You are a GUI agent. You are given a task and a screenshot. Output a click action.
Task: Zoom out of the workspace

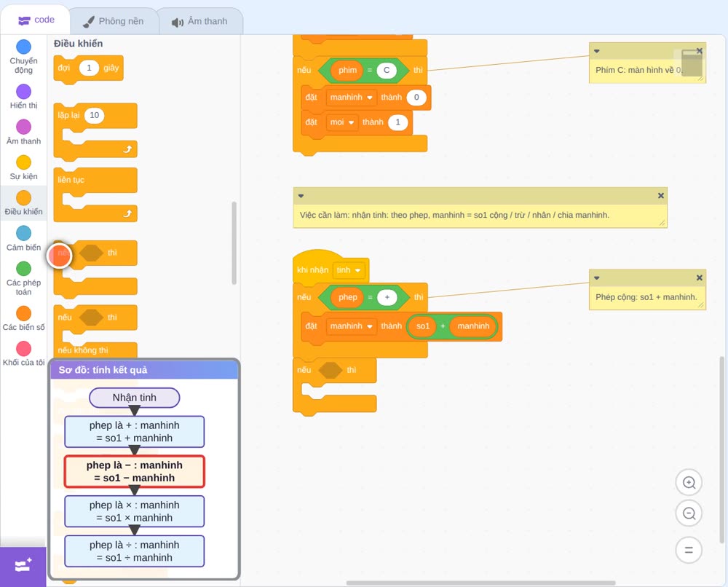pyautogui.click(x=689, y=513)
